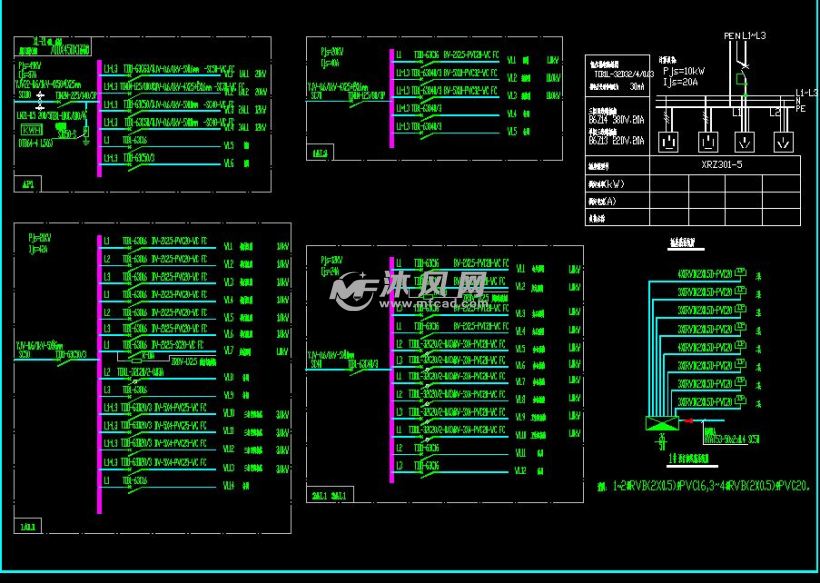Select the rightmost socket symbol under L2
Image resolution: width=820 pixels, height=583 pixels.
pos(783,141)
